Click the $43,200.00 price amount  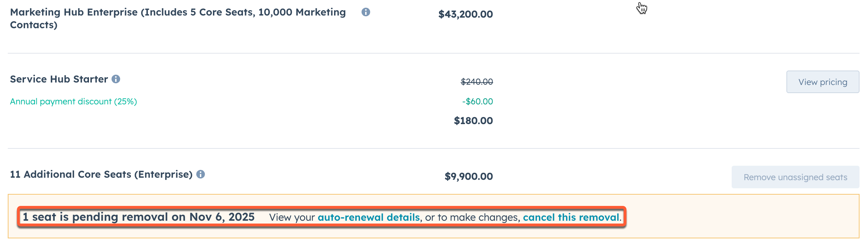point(465,14)
